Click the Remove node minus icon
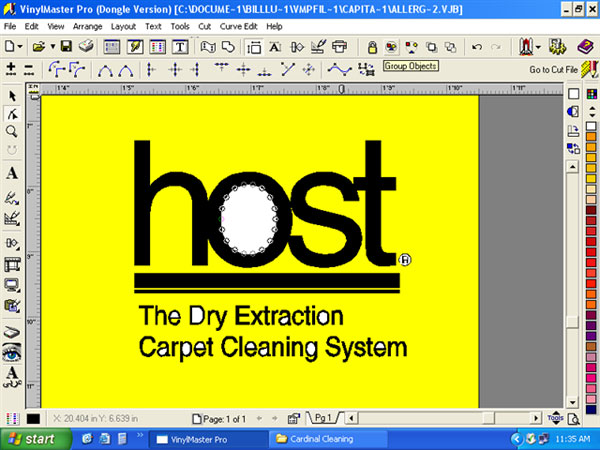Image resolution: width=600 pixels, height=450 pixels. [29, 69]
